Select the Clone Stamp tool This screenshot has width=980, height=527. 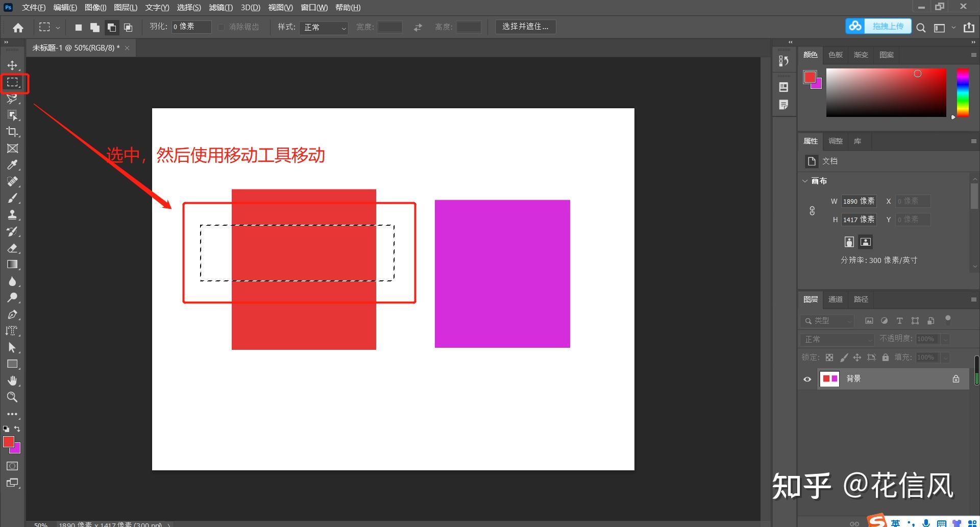12,214
